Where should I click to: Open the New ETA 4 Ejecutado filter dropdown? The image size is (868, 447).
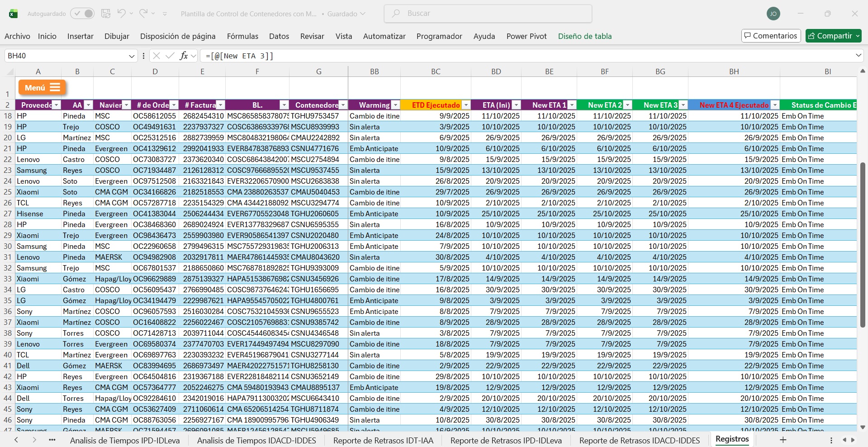pyautogui.click(x=775, y=105)
